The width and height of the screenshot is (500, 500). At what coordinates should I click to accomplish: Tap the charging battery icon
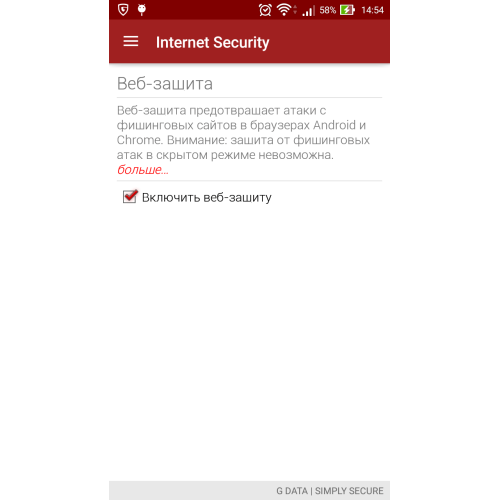[x=347, y=10]
